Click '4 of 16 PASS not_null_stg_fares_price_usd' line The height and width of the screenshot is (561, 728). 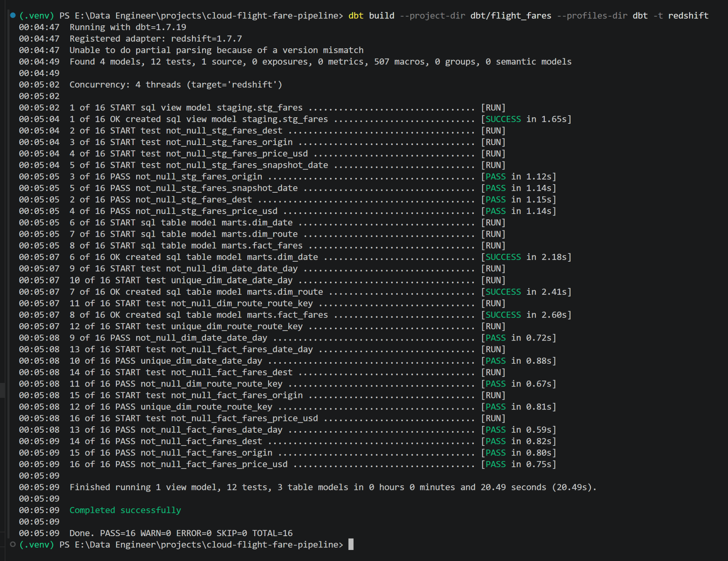click(x=173, y=211)
